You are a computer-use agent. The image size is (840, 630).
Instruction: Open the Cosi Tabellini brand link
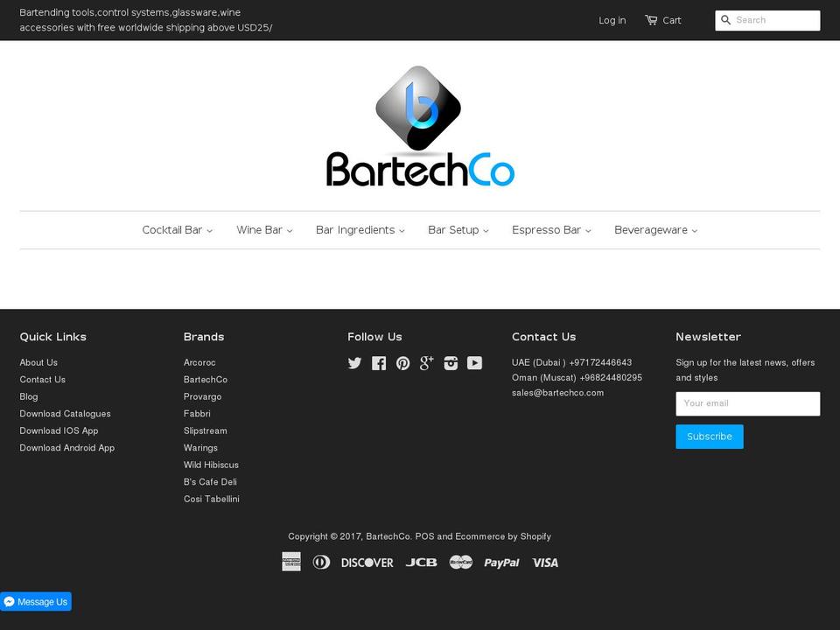click(212, 500)
